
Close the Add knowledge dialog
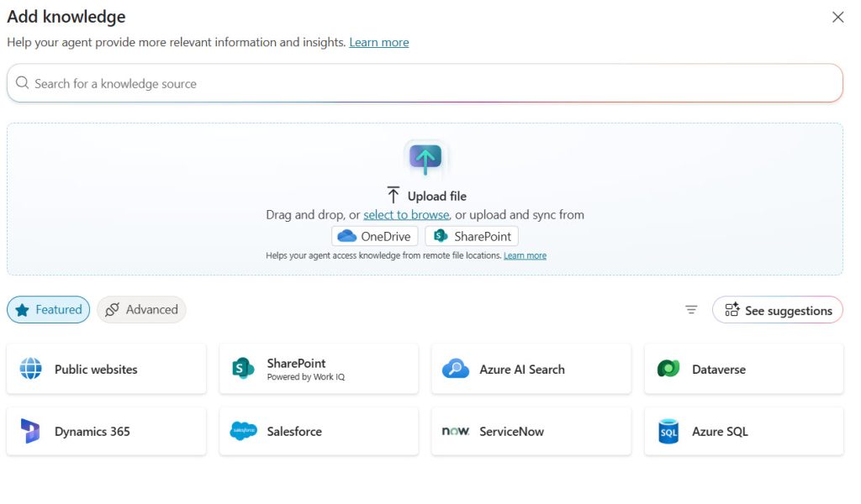(838, 17)
